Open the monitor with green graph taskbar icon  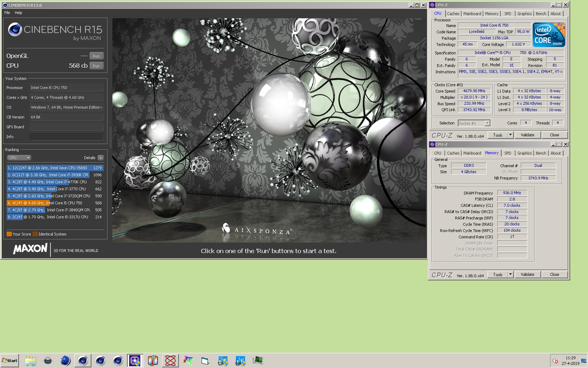point(258,360)
